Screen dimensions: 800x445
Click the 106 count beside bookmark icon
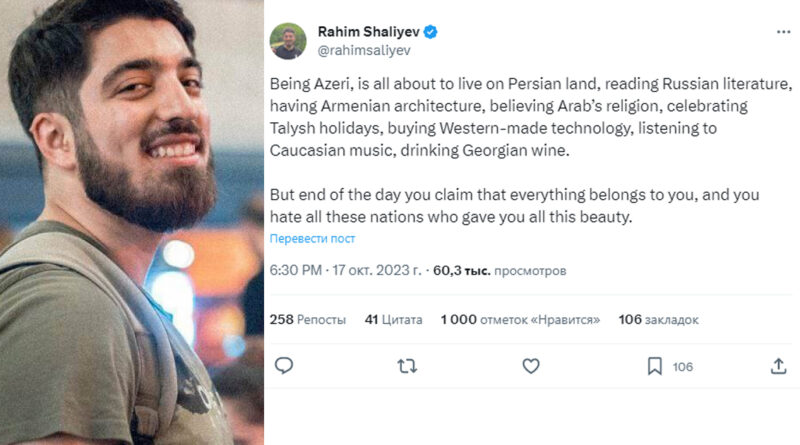point(682,367)
